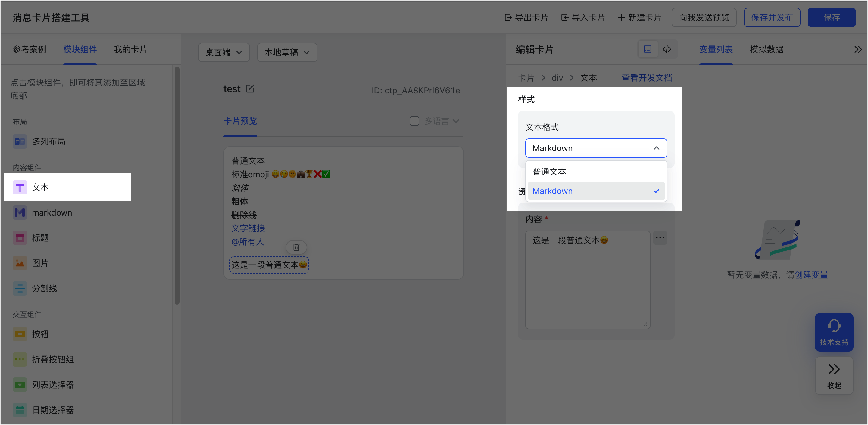Collapse the right variables panel via double chevron
868x425 pixels.
pyautogui.click(x=858, y=49)
